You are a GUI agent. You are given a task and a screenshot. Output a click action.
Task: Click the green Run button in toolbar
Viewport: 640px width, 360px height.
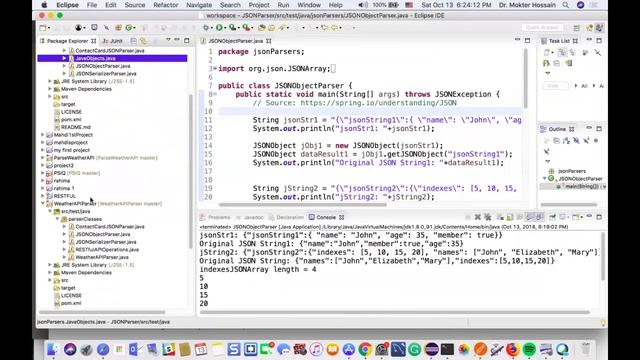click(x=219, y=27)
